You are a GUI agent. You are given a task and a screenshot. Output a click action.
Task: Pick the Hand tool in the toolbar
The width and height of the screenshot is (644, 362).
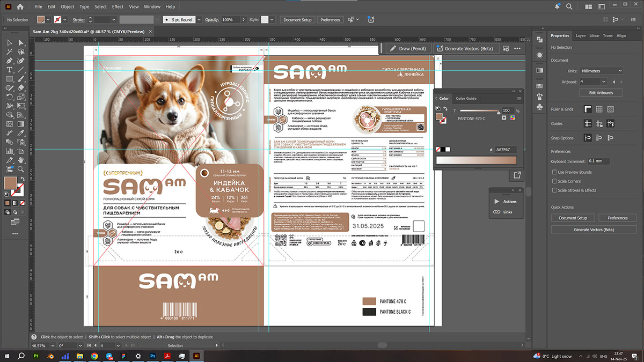(20, 160)
